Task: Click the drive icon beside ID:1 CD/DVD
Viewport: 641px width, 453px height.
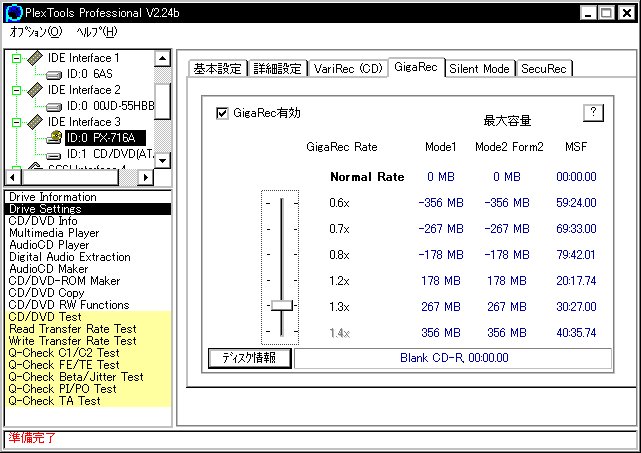Action: pyautogui.click(x=54, y=155)
